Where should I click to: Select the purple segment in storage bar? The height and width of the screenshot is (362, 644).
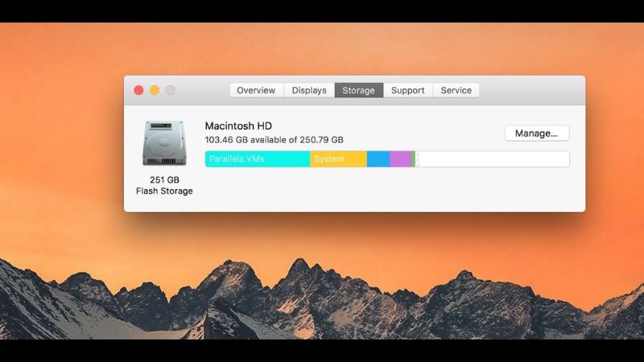coord(400,159)
